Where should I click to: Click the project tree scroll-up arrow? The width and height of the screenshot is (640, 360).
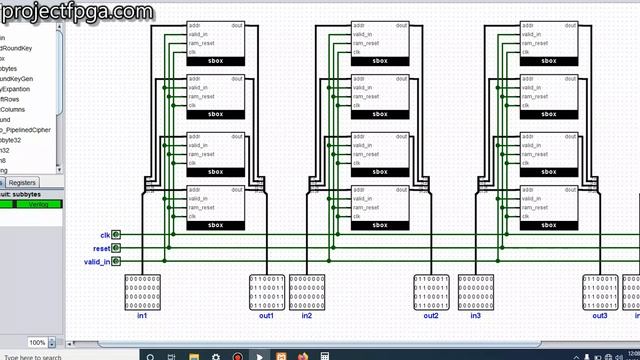click(59, 27)
